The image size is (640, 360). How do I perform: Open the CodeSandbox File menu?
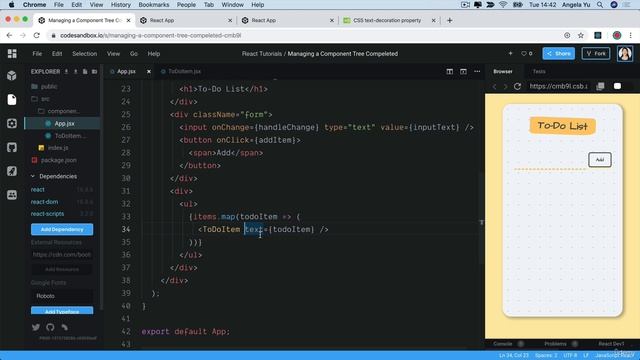[37, 53]
